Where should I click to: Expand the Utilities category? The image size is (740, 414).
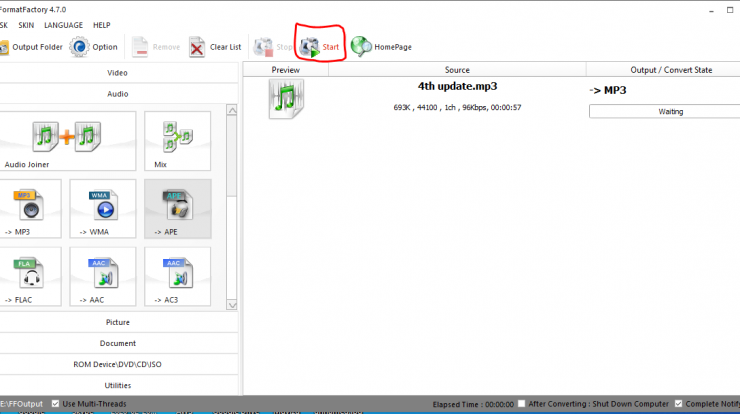coord(118,385)
